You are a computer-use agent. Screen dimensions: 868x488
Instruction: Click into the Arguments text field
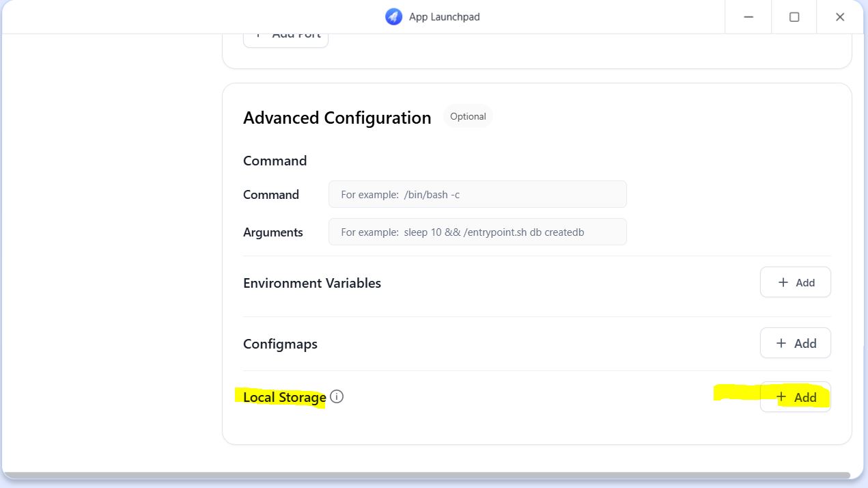(x=477, y=232)
